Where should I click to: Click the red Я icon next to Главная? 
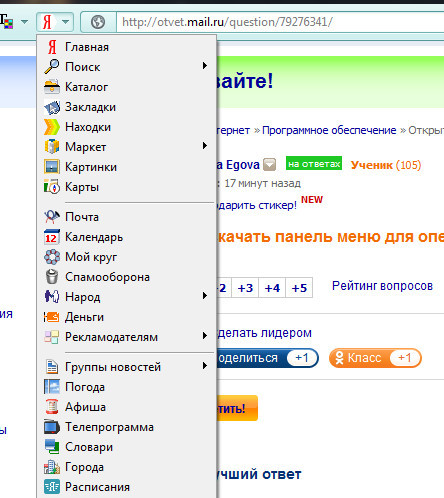[x=52, y=47]
